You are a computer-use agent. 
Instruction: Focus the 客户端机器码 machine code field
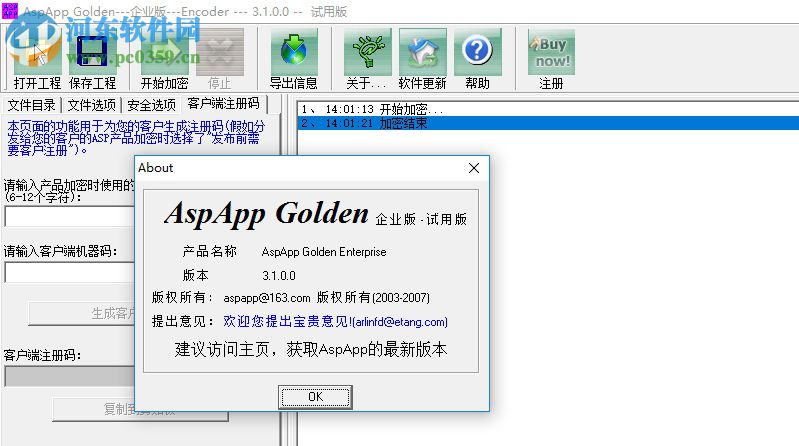(69, 273)
